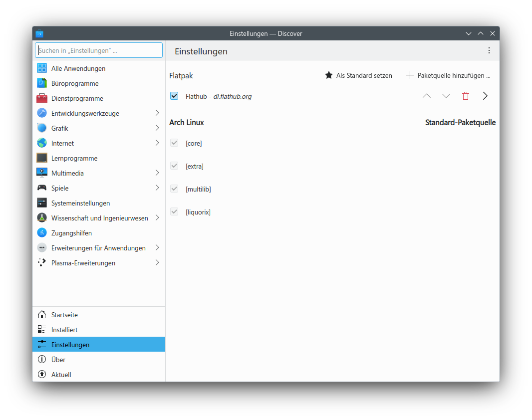Click the Grafik blue sphere icon
The width and height of the screenshot is (532, 420).
click(x=42, y=128)
